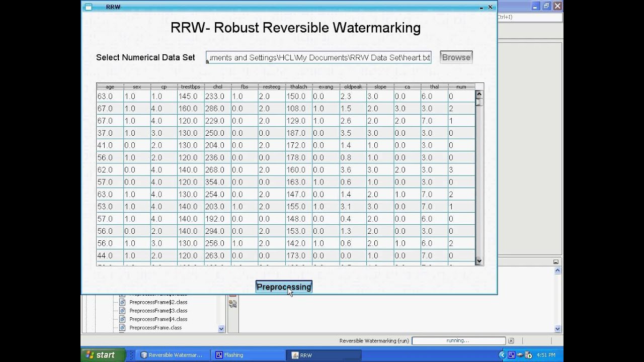
Task: Click the Preprocessing button
Action: pyautogui.click(x=284, y=287)
